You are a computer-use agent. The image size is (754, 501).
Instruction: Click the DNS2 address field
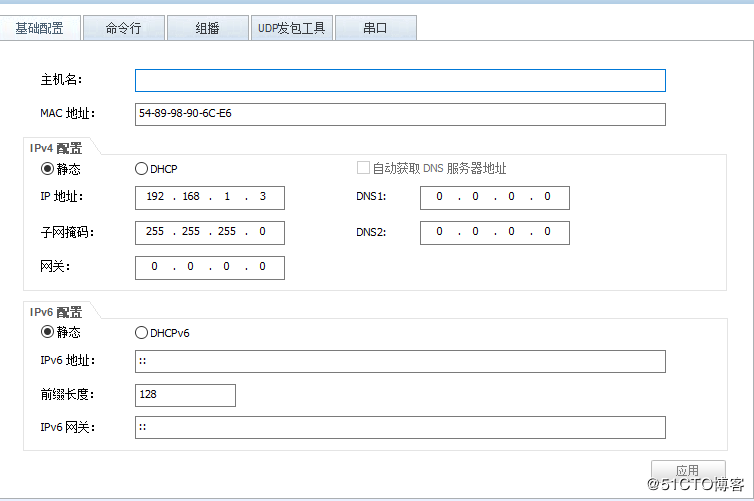pyautogui.click(x=495, y=233)
